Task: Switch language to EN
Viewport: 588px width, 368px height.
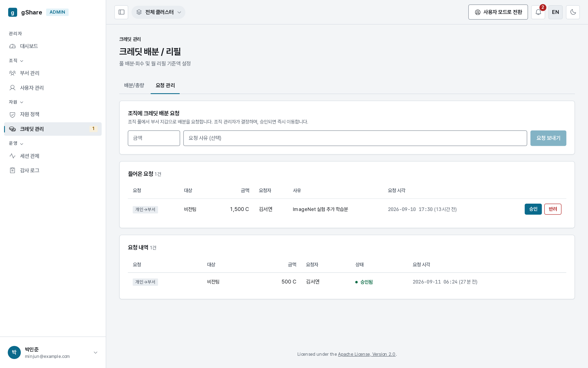Action: point(555,12)
